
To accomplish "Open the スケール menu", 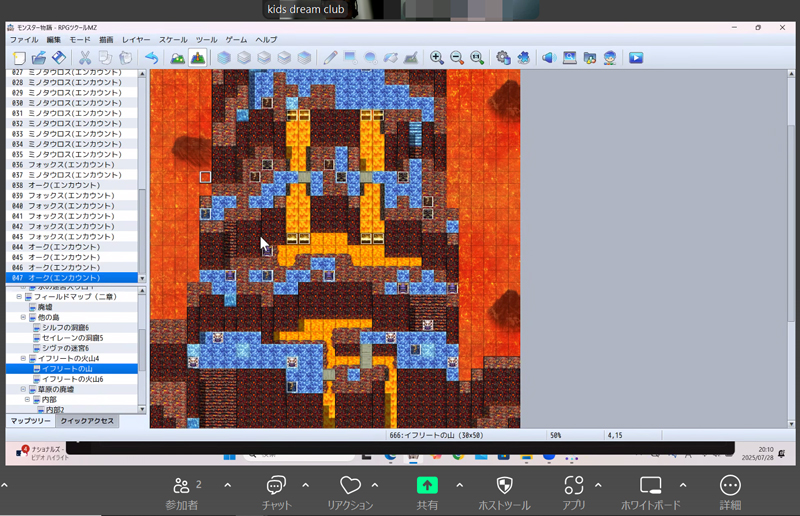I will [173, 39].
